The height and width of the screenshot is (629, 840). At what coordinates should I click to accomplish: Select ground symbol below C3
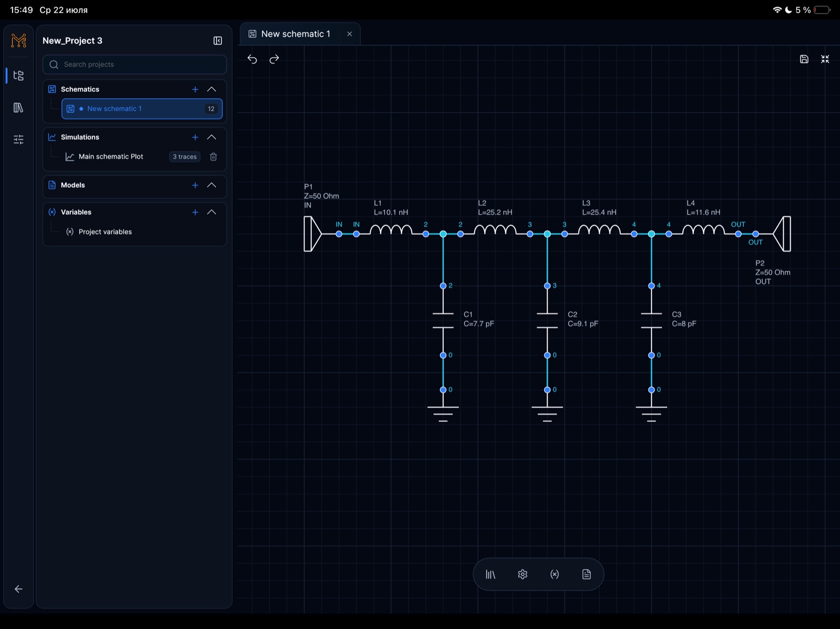point(652,414)
